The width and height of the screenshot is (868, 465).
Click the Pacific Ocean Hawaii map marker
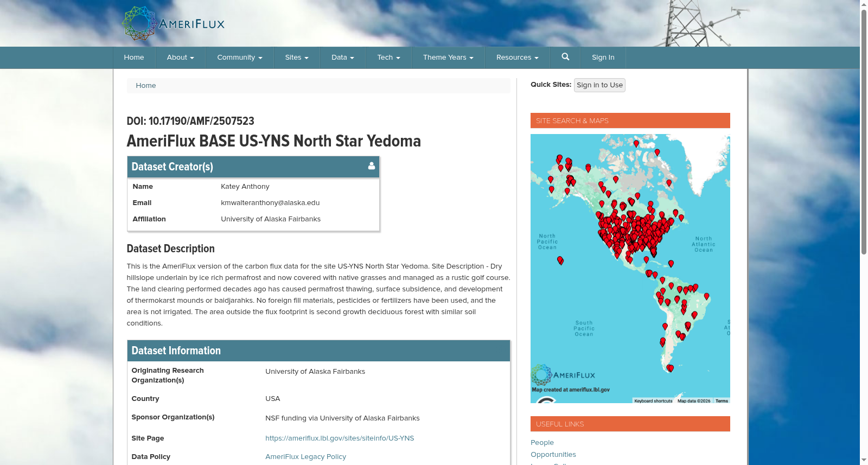(560, 261)
